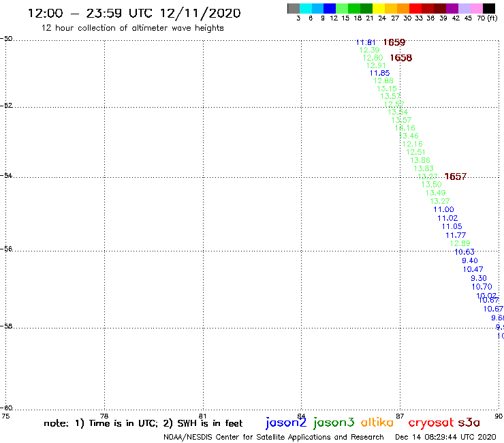Select the blue 11.85 value
Image resolution: width=504 pixels, height=443 pixels.
pos(380,73)
